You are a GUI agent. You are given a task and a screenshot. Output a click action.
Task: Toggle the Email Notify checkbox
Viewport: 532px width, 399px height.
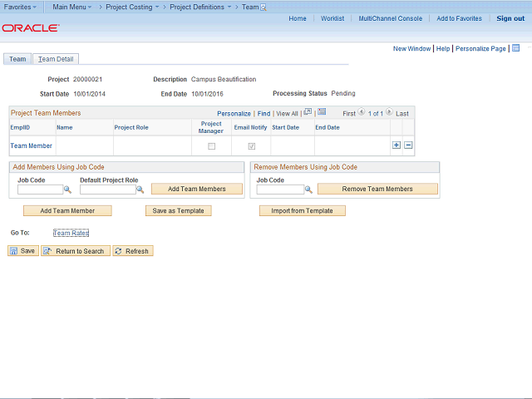click(x=251, y=146)
